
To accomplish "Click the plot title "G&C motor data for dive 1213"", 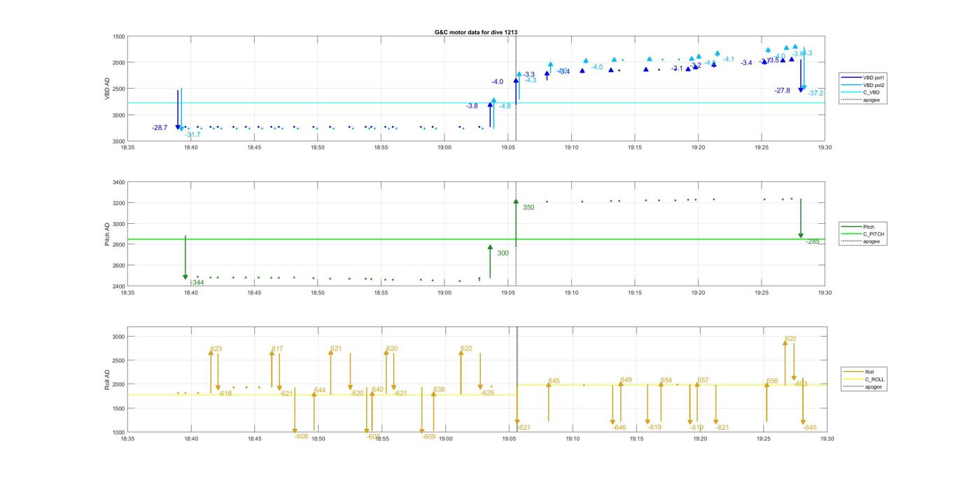I will [x=476, y=32].
